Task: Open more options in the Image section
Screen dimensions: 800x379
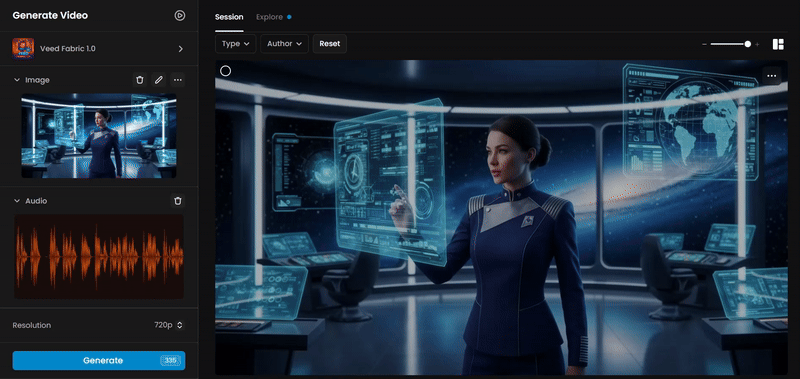Action: coord(178,80)
